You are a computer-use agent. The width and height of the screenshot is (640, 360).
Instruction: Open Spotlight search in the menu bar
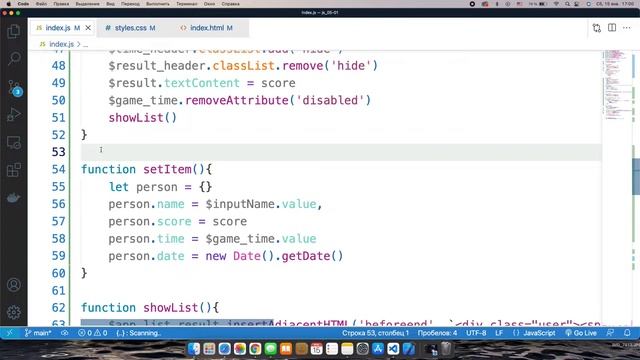(x=567, y=4)
